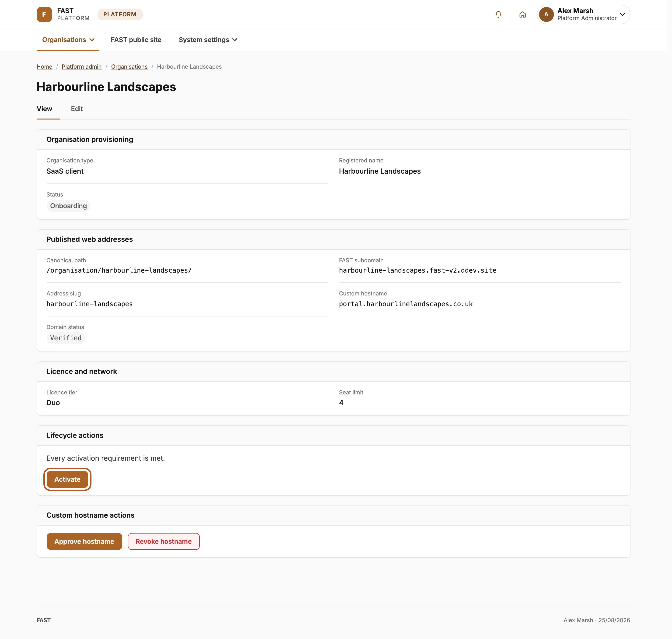Viewport: 672px width, 639px height.
Task: Go to FAST public site
Action: click(136, 40)
